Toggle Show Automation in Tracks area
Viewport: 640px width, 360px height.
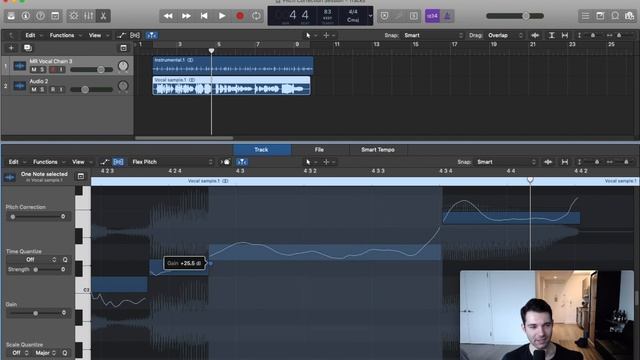pos(121,36)
